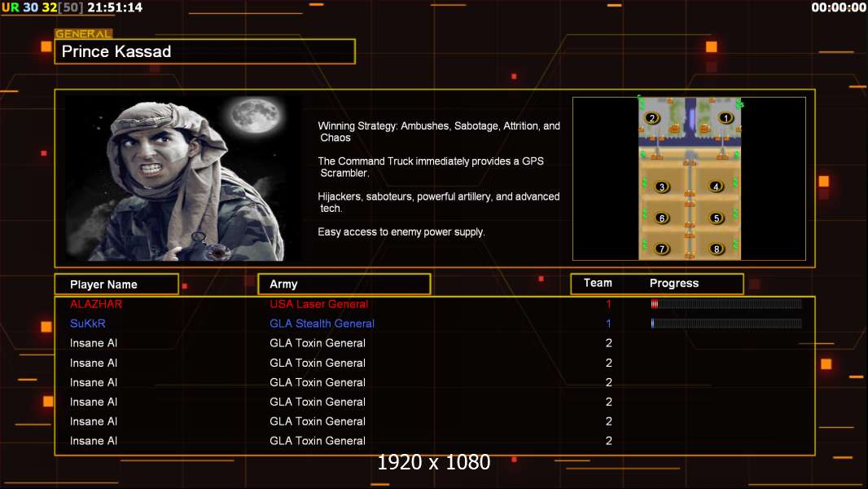This screenshot has width=868, height=489.
Task: Select start position 3 on the minimap
Action: [661, 187]
